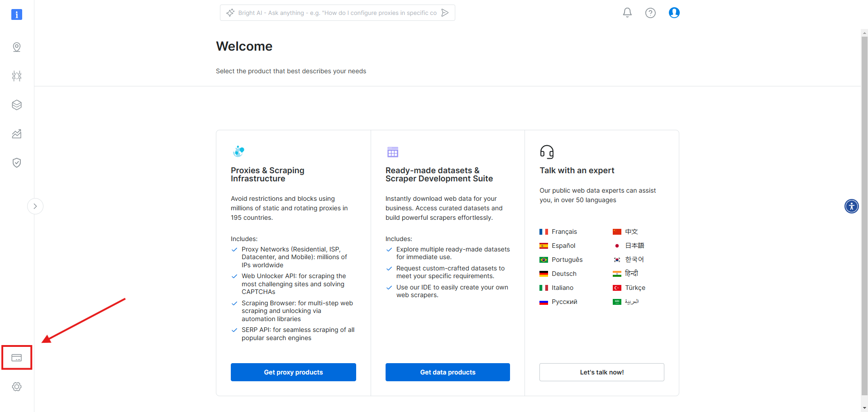This screenshot has width=868, height=412.
Task: Open the user account avatar
Action: (674, 13)
